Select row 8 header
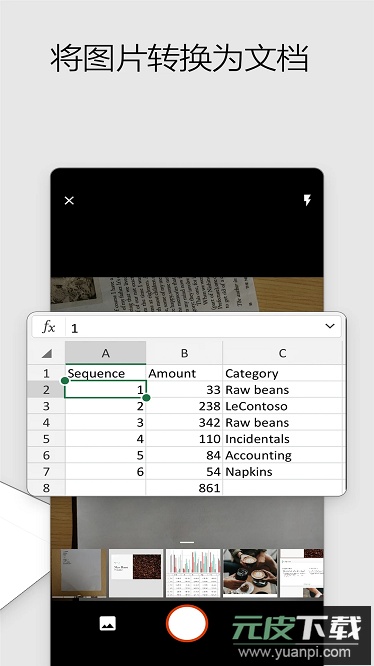Screen dimensions: 374x666 (x=46, y=488)
